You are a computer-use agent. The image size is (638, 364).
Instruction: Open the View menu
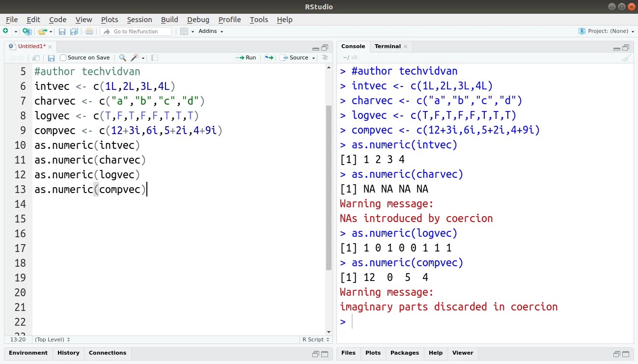83,20
